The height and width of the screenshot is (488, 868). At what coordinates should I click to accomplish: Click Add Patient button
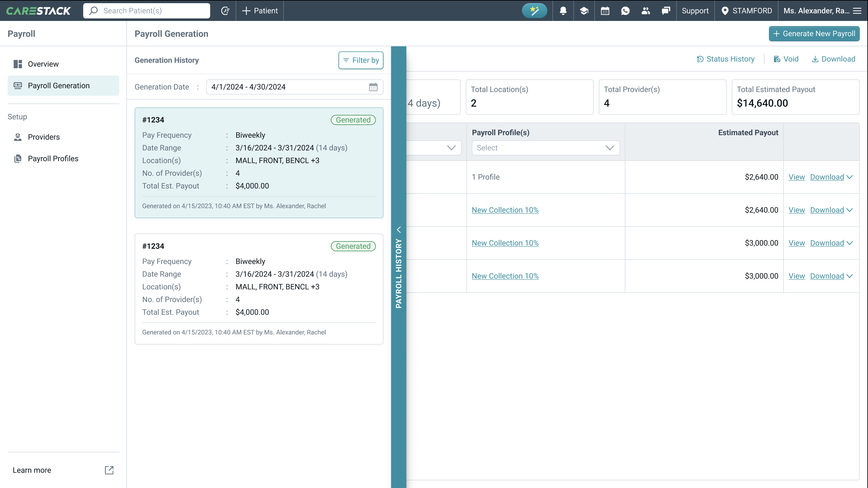[260, 11]
